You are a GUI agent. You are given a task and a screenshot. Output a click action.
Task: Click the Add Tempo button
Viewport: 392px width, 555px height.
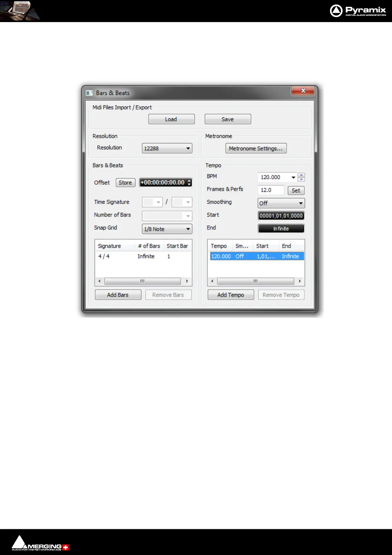point(231,295)
